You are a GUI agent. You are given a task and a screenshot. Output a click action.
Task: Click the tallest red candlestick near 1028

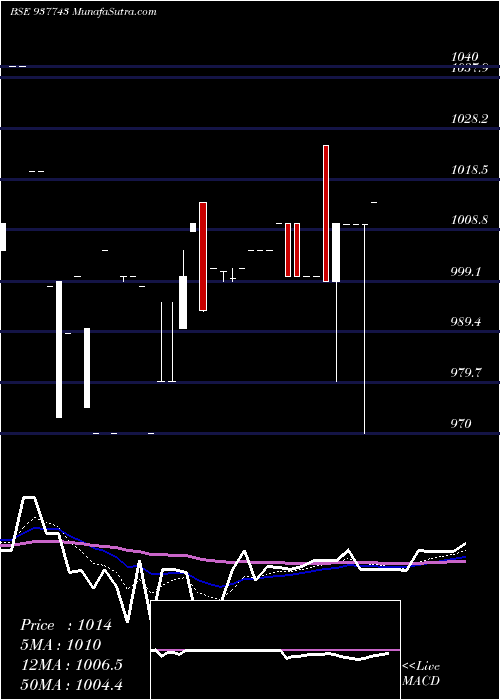[x=326, y=213]
